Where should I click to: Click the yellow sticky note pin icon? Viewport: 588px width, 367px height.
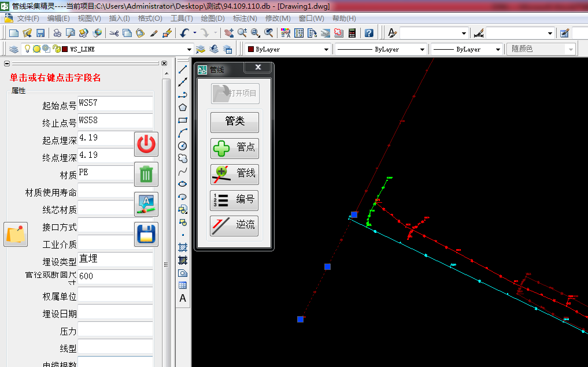(x=16, y=234)
